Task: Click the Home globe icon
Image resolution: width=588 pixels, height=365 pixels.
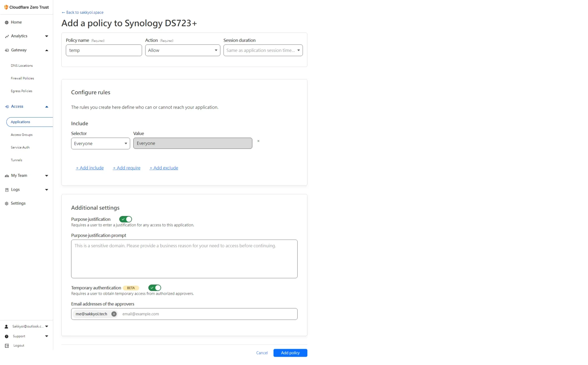Action: 7,22
